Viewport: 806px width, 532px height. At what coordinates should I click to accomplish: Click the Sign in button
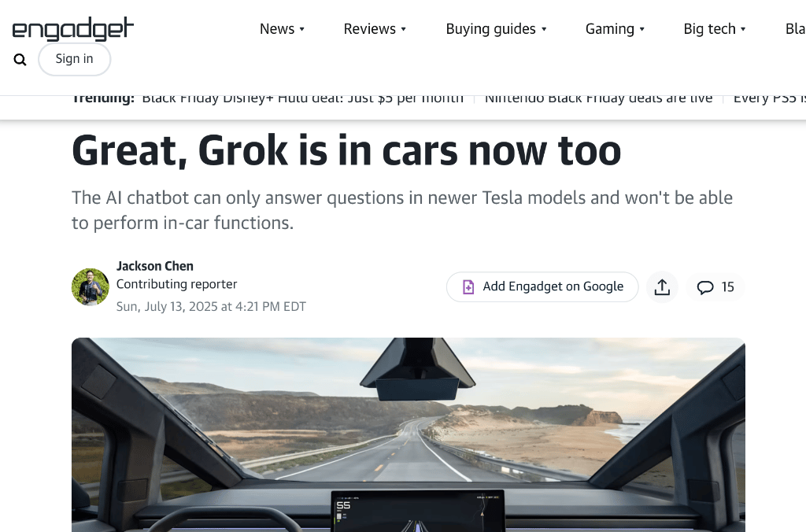(75, 59)
